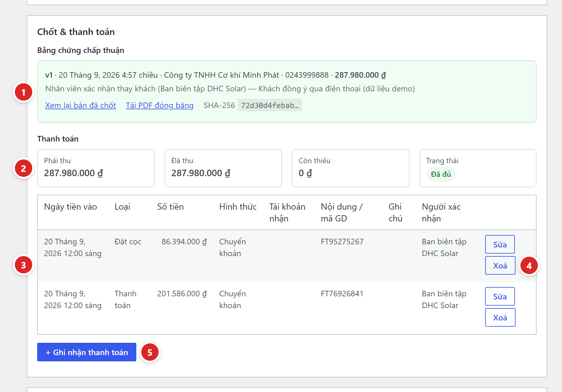This screenshot has width=562, height=392.
Task: Click the 'Loại' column header
Action: (x=122, y=207)
